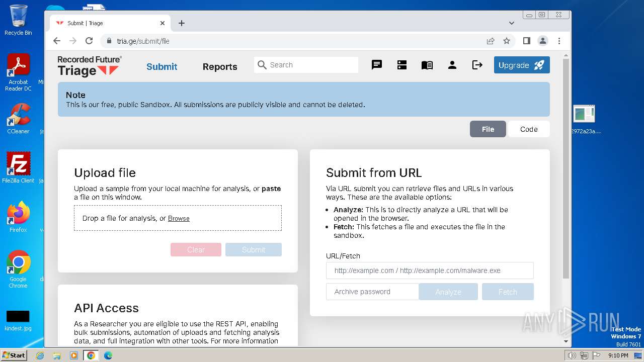644x362 pixels.
Task: Go to the Submit page
Action: pyautogui.click(x=162, y=66)
